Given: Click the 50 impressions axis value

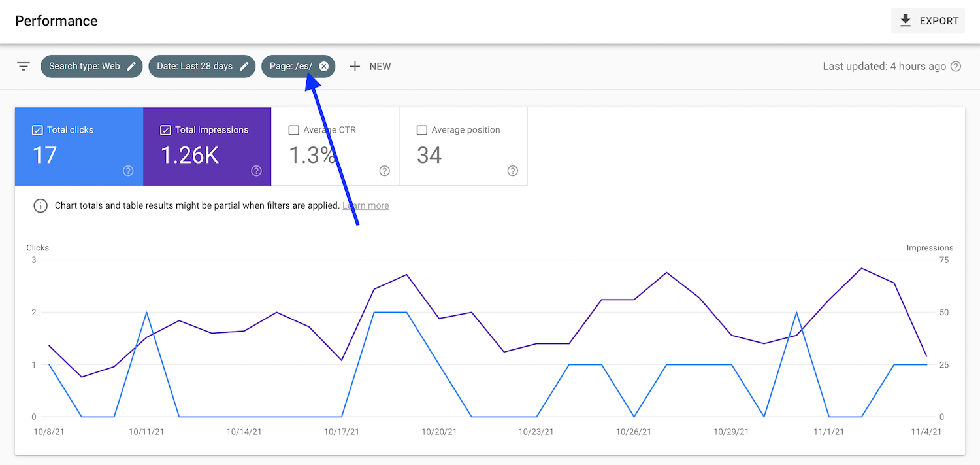Looking at the screenshot, I should click(944, 312).
